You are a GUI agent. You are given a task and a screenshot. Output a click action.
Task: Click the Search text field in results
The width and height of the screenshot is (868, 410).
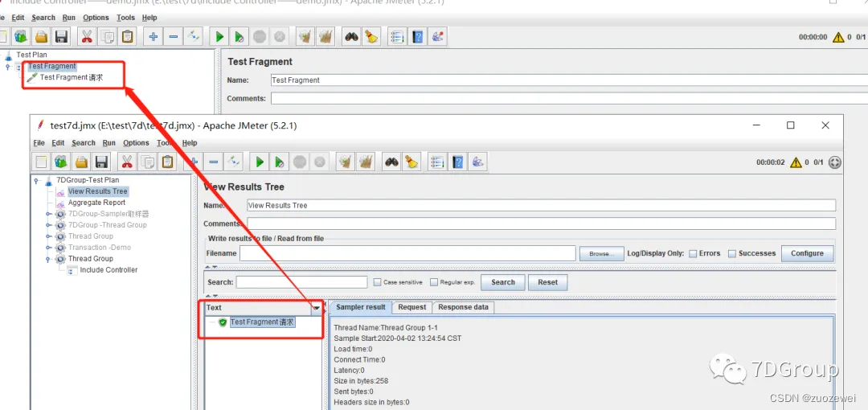point(301,282)
